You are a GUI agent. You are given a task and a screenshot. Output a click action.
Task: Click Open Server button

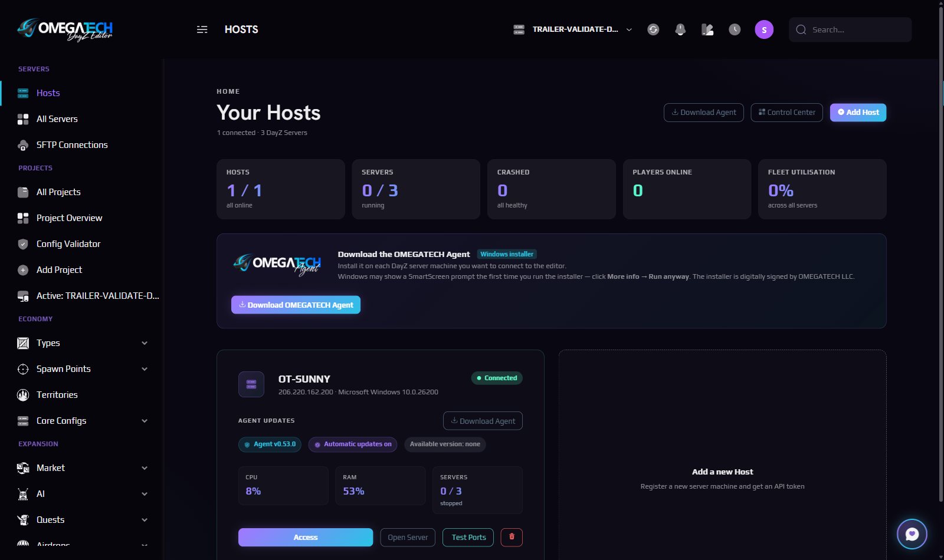tap(408, 538)
